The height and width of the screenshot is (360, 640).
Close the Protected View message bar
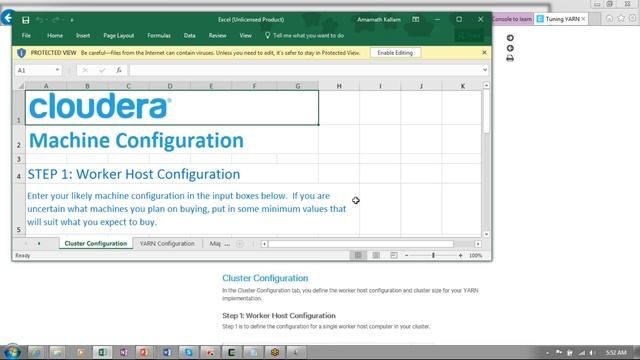tap(484, 53)
